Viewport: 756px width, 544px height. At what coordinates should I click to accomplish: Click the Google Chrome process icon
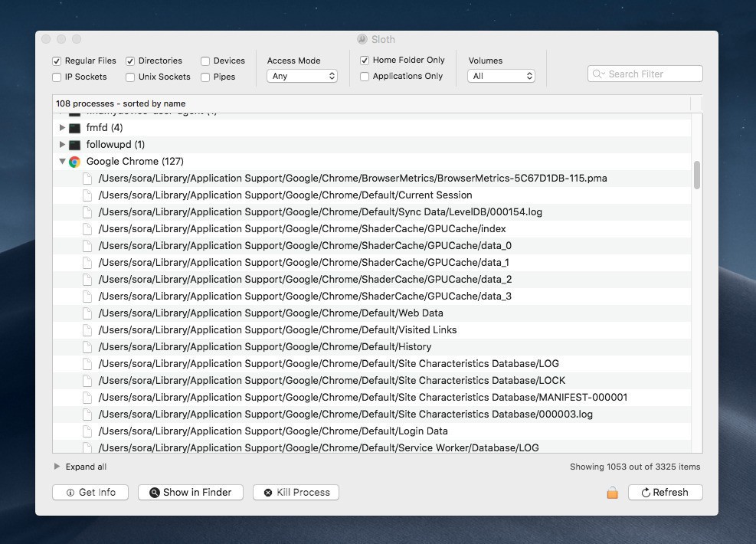(x=74, y=162)
